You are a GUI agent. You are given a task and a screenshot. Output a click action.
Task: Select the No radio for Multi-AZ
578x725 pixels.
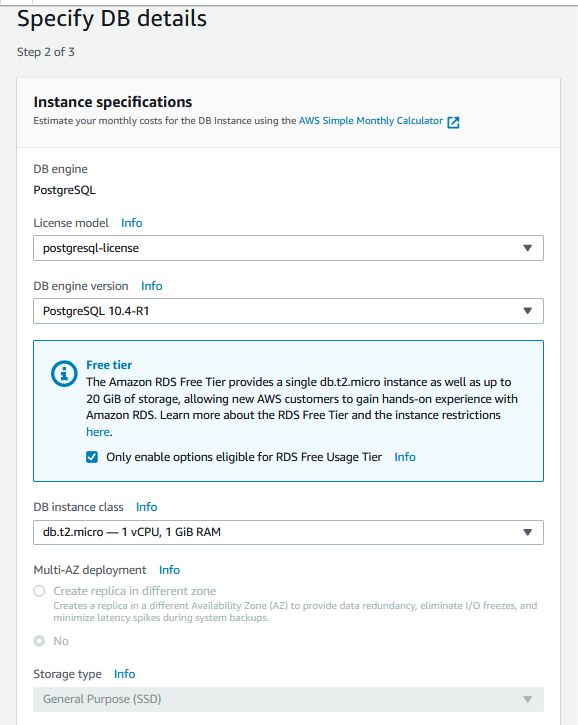[x=39, y=641]
